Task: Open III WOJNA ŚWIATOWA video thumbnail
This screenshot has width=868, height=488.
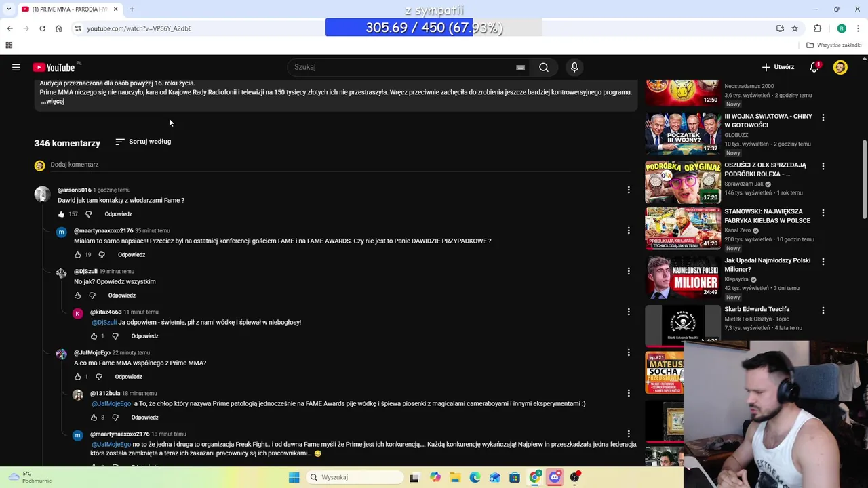Action: [x=682, y=134]
